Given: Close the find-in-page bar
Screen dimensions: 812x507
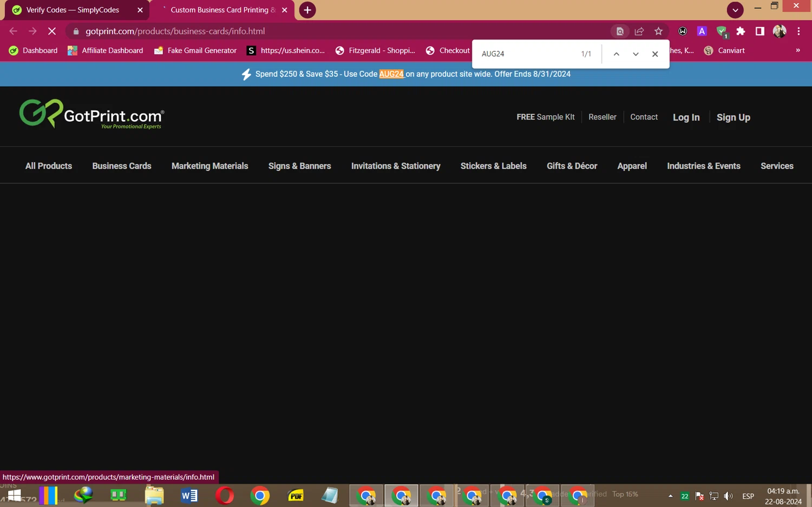Looking at the screenshot, I should point(655,54).
